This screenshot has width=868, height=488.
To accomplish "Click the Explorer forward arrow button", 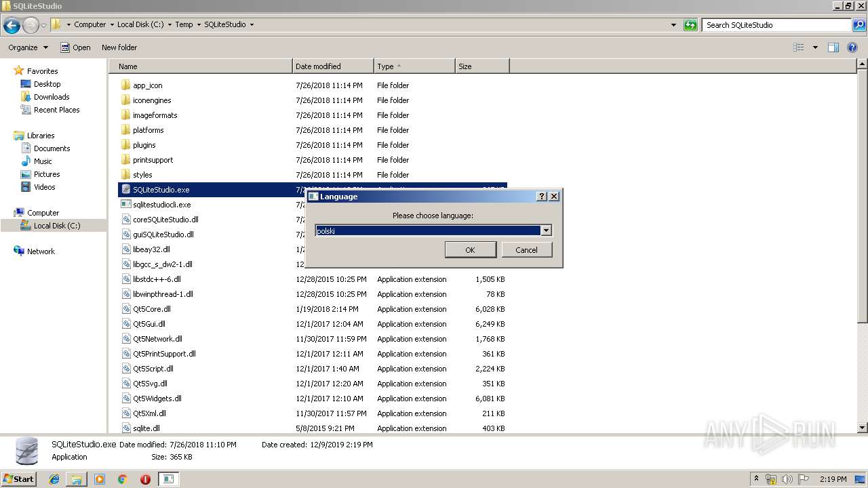I will click(x=31, y=26).
